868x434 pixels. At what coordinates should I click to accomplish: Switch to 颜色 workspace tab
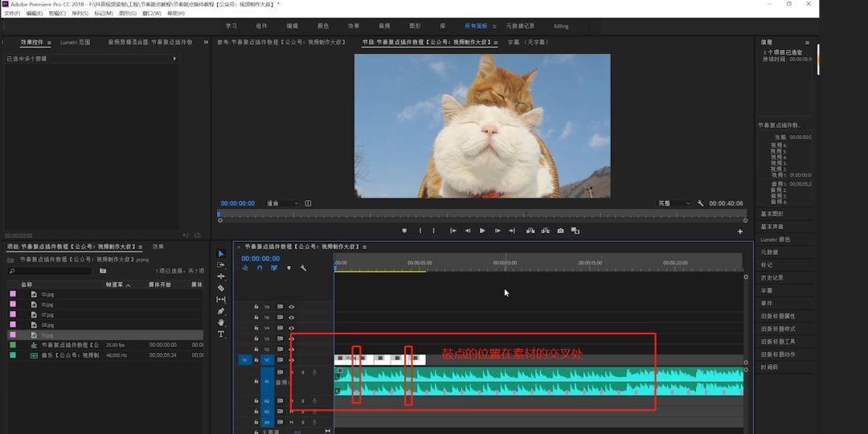pyautogui.click(x=323, y=26)
